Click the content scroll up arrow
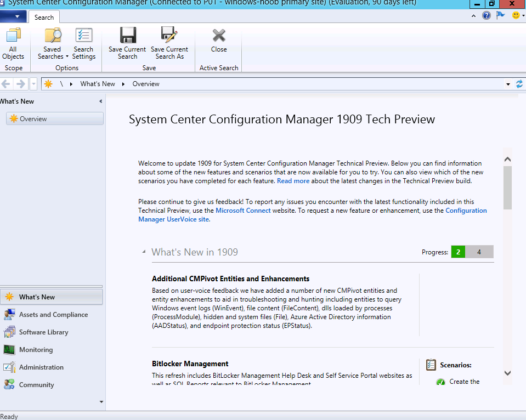The height and width of the screenshot is (420, 526). (x=507, y=160)
